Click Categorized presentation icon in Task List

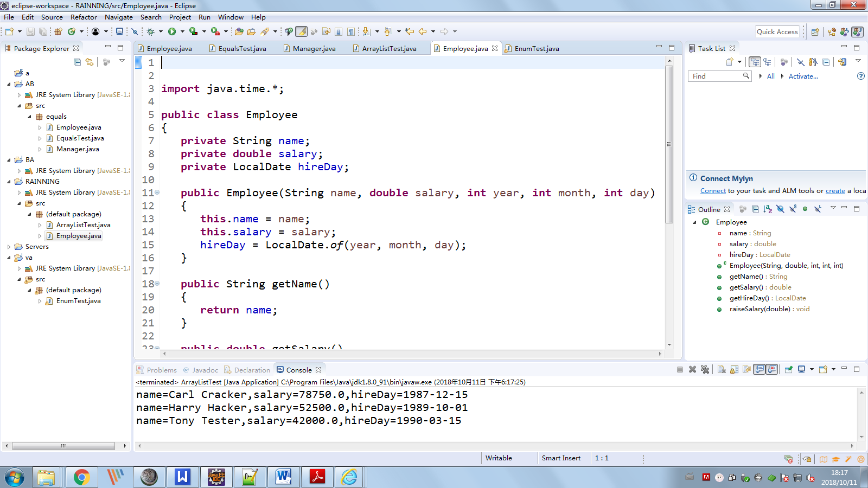pos(755,62)
